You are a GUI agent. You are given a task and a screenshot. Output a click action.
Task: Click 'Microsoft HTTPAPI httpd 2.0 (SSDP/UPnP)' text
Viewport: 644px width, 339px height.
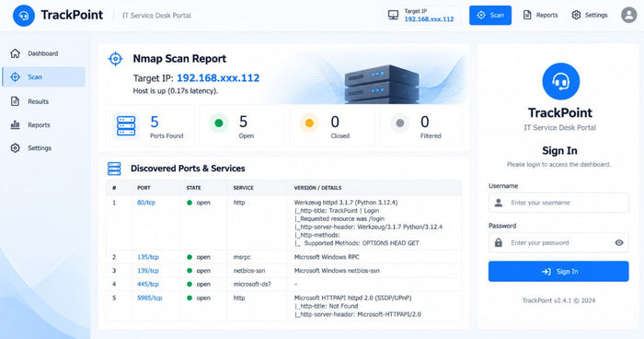(352, 298)
